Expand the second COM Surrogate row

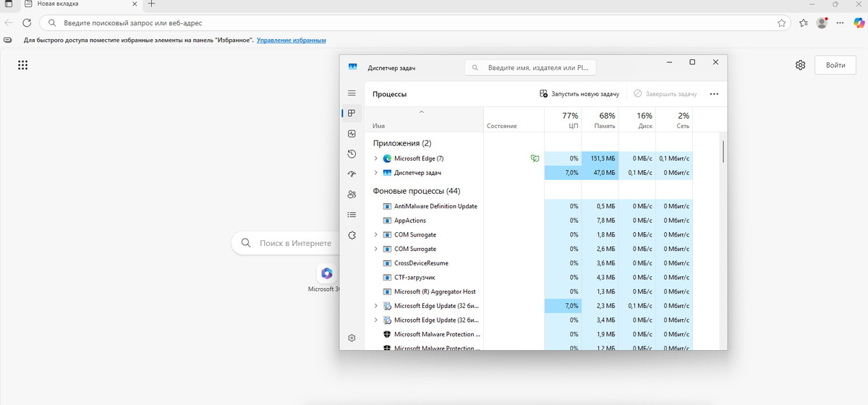[x=375, y=249]
